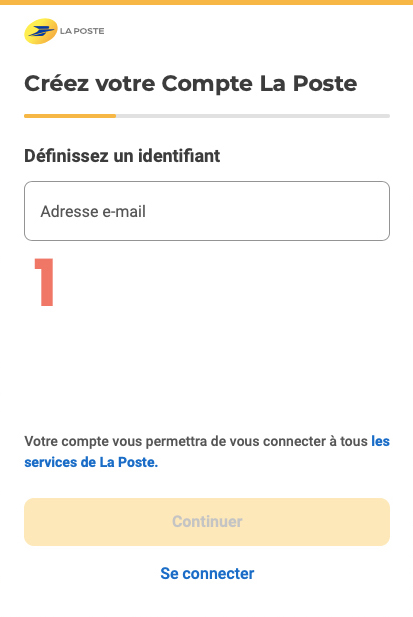This screenshot has height=617, width=413.
Task: Click the filled orange portion of the progress bar
Action: 70,116
